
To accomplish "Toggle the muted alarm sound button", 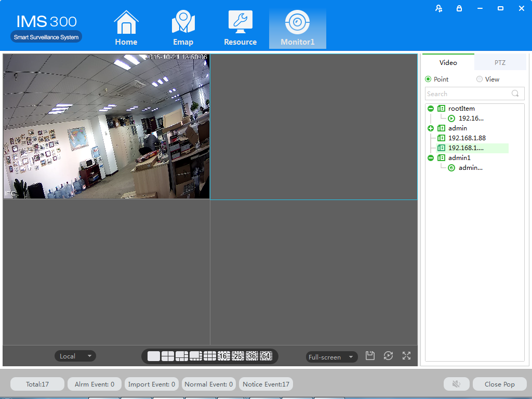I will click(456, 384).
